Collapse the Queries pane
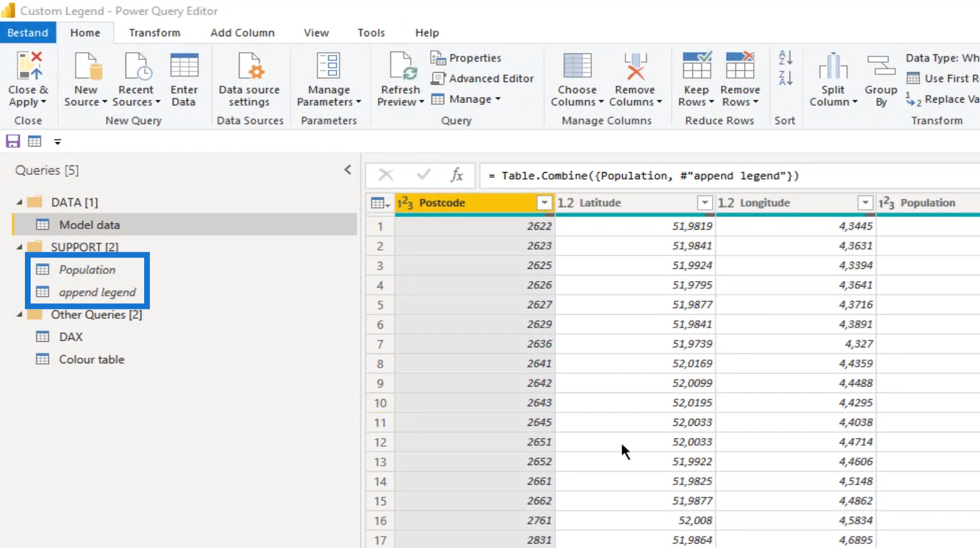Image resolution: width=980 pixels, height=548 pixels. click(347, 170)
